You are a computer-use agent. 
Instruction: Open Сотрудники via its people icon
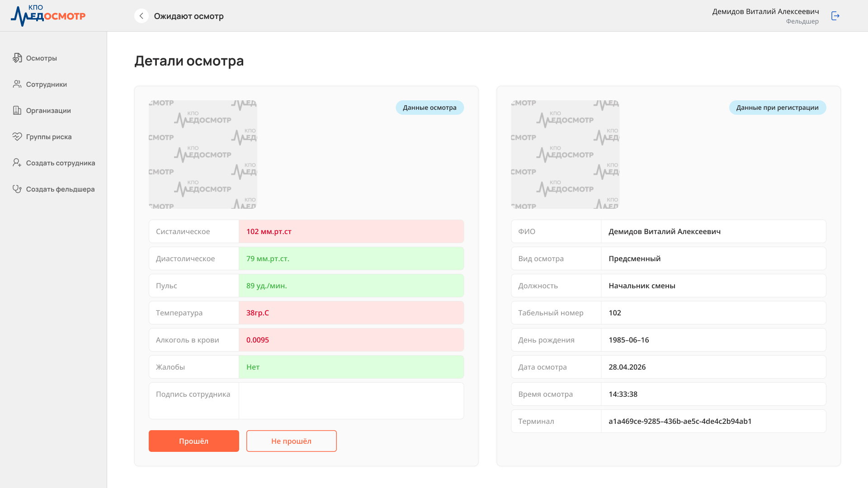(17, 84)
